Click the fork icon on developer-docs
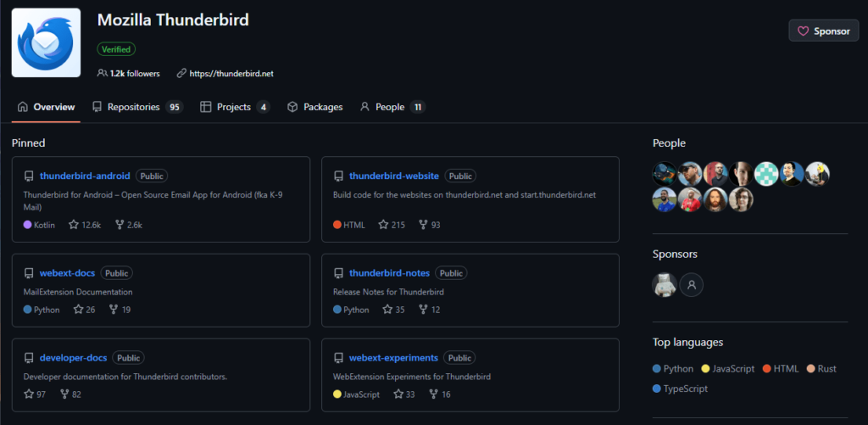Viewport: 868px width, 425px height. 64,394
